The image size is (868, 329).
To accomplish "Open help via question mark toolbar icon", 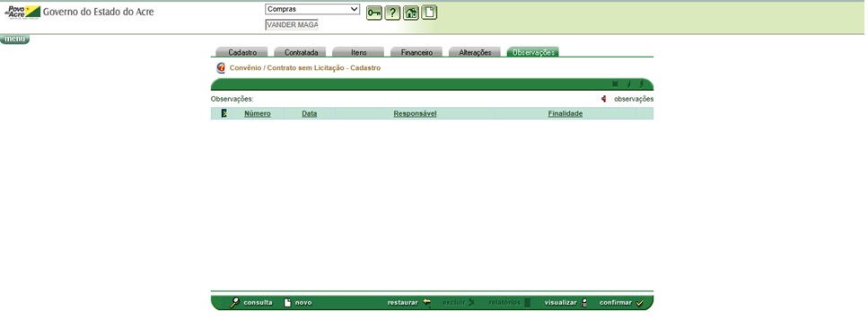I will click(x=392, y=13).
